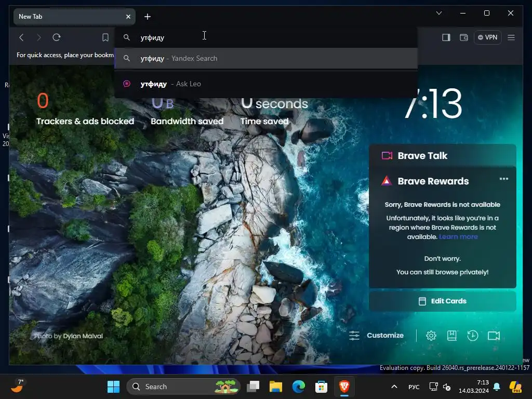
Task: Click the Bandwidth saved stat
Action: pyautogui.click(x=187, y=111)
